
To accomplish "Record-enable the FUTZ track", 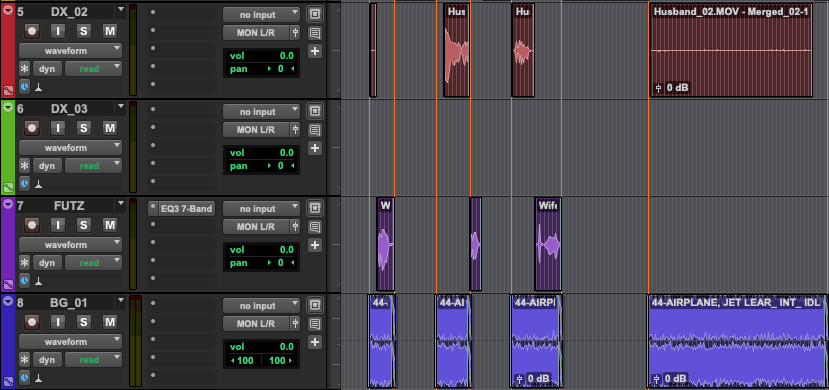I will coord(32,225).
